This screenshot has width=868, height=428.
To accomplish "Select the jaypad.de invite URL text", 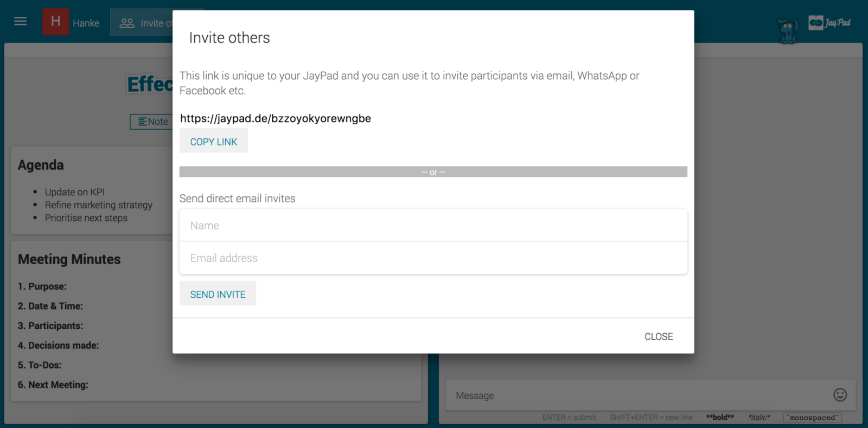I will click(276, 119).
